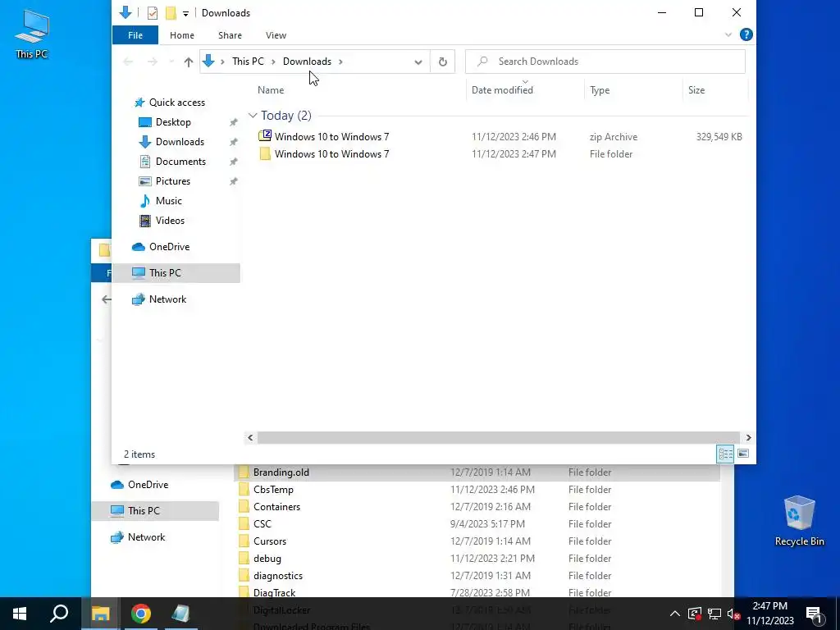The width and height of the screenshot is (840, 630).
Task: Open the Windows Start menu
Action: [x=20, y=614]
